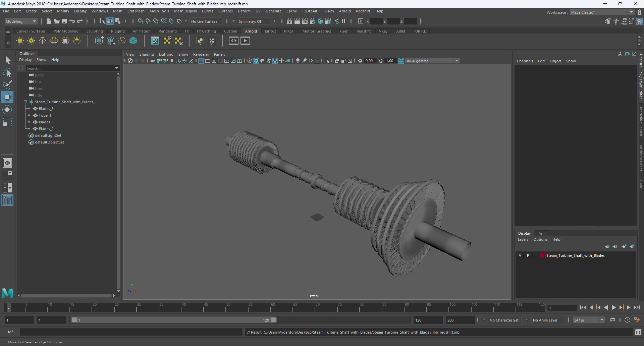Click the Open Scene folder icon
The width and height of the screenshot is (644, 346).
point(57,21)
